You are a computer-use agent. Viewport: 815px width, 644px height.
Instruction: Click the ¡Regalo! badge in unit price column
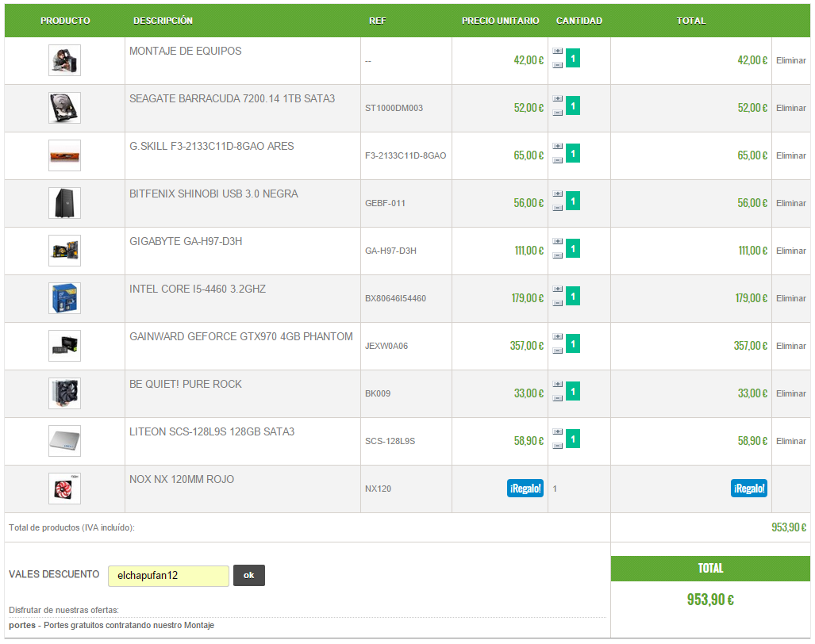point(525,489)
